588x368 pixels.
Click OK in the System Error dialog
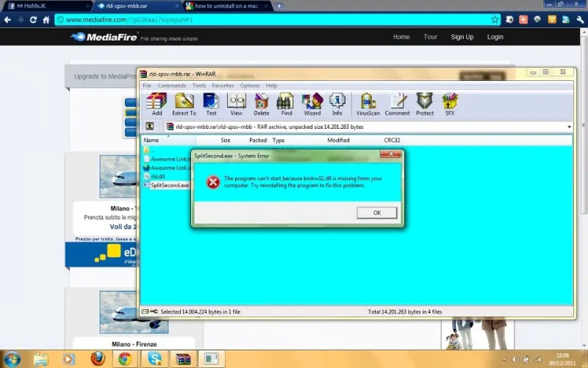(377, 213)
